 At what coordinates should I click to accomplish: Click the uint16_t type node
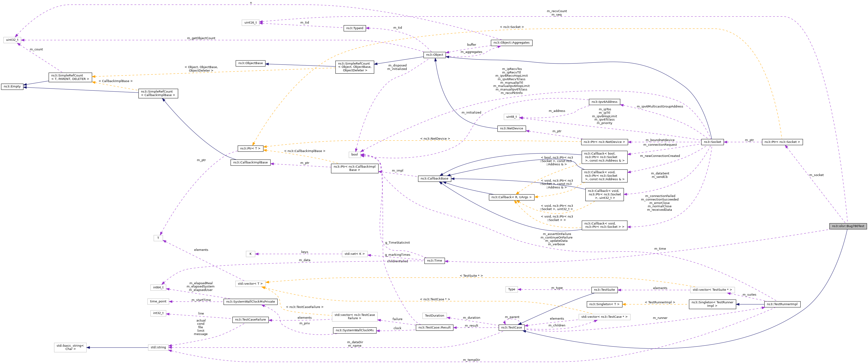tap(250, 23)
